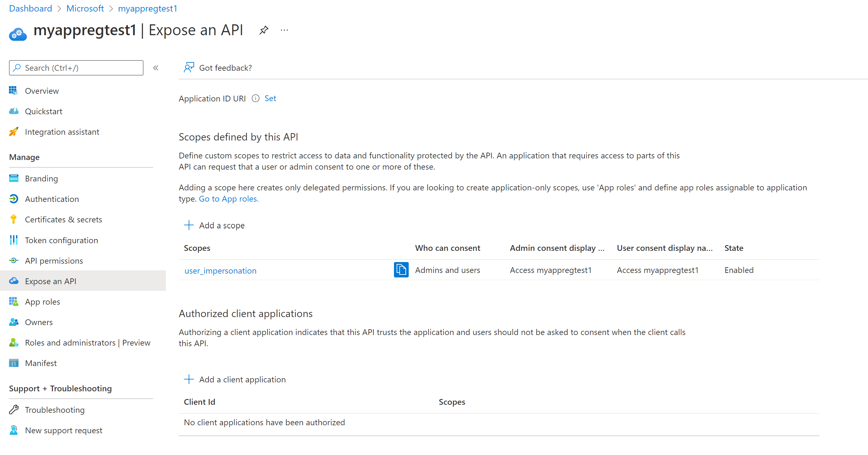Open App roles from sidebar
The height and width of the screenshot is (455, 868).
coord(43,302)
